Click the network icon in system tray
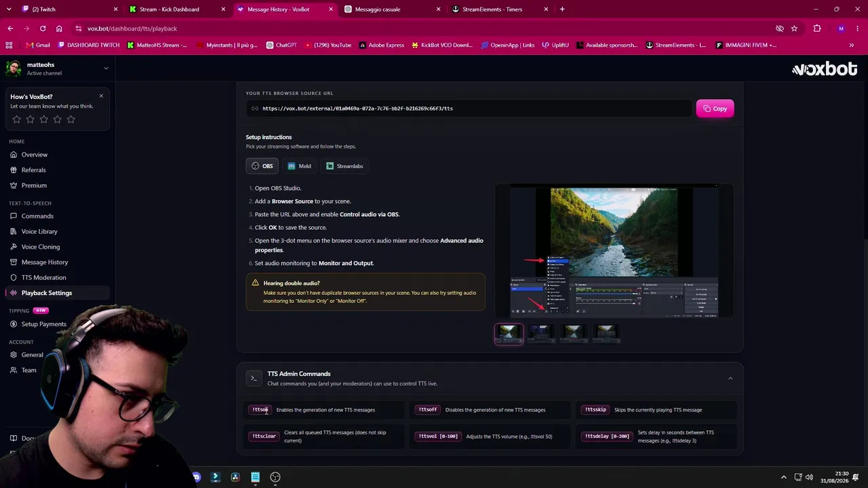This screenshot has height=488, width=868. [798, 477]
